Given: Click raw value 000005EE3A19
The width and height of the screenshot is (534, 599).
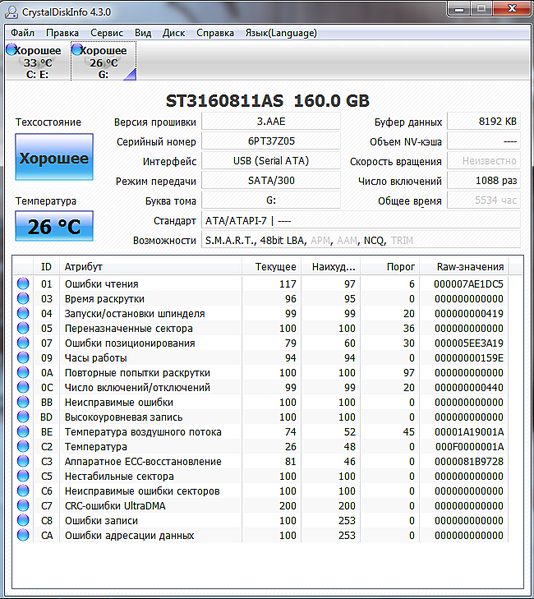Looking at the screenshot, I should click(468, 343).
